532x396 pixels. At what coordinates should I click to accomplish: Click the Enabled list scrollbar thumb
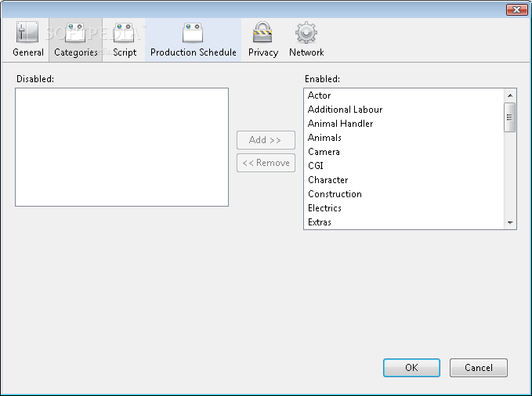(x=509, y=117)
